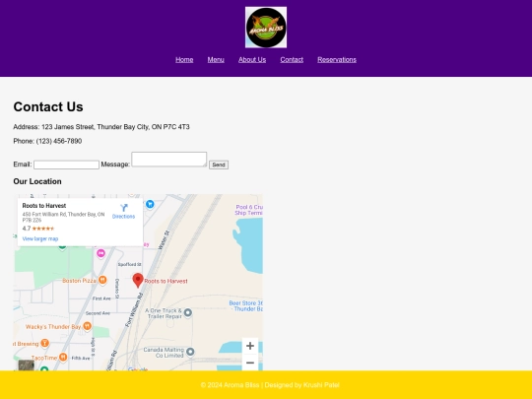Click the footer copyright text
532x399 pixels.
270,385
